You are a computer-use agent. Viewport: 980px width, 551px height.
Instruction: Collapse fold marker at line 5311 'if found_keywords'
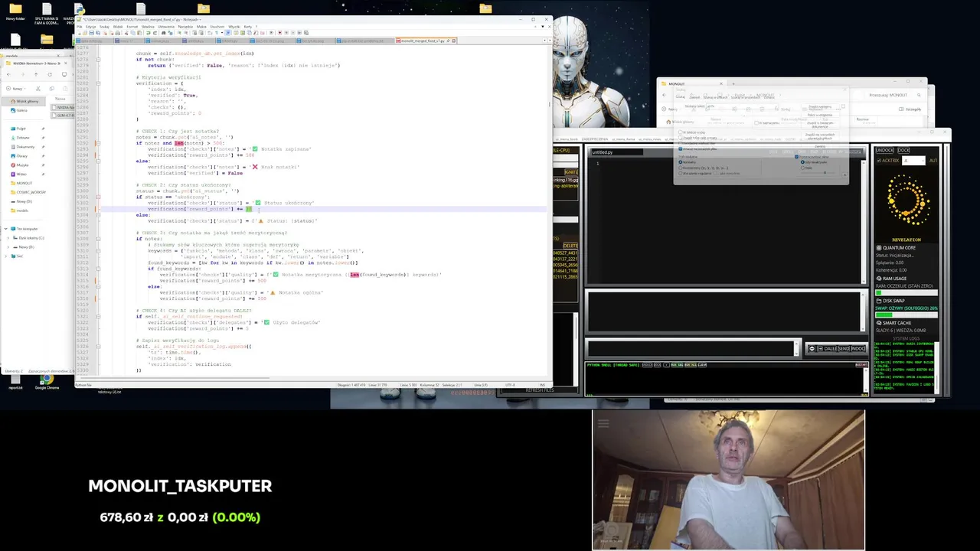point(98,269)
